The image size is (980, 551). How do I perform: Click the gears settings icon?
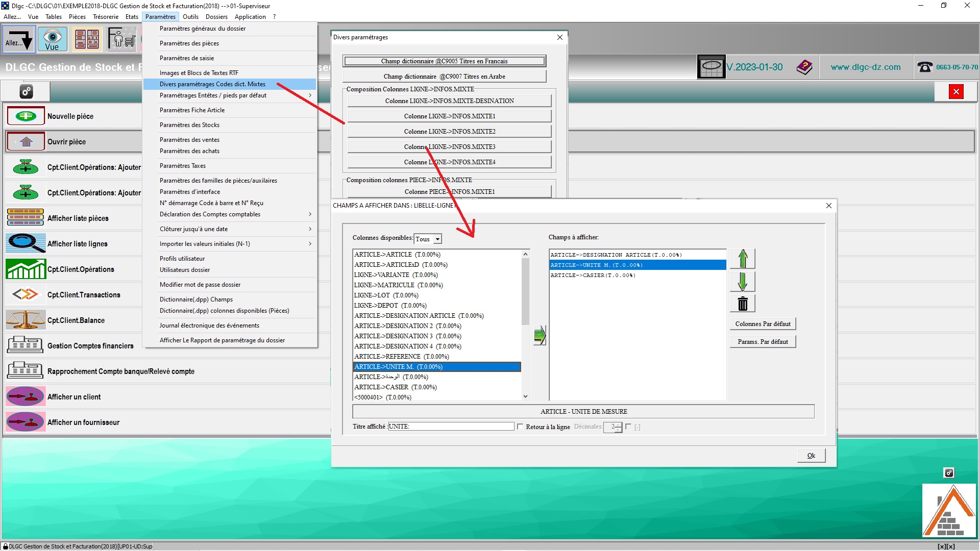pos(26,91)
